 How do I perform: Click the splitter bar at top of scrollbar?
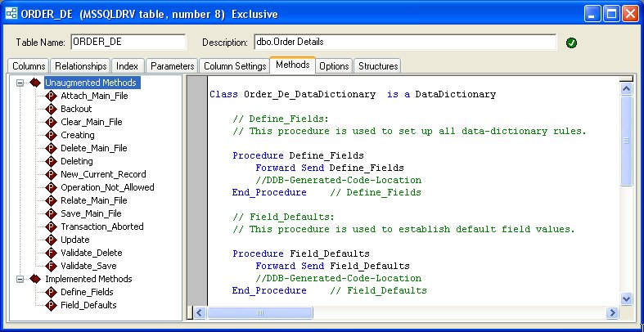(x=626, y=79)
